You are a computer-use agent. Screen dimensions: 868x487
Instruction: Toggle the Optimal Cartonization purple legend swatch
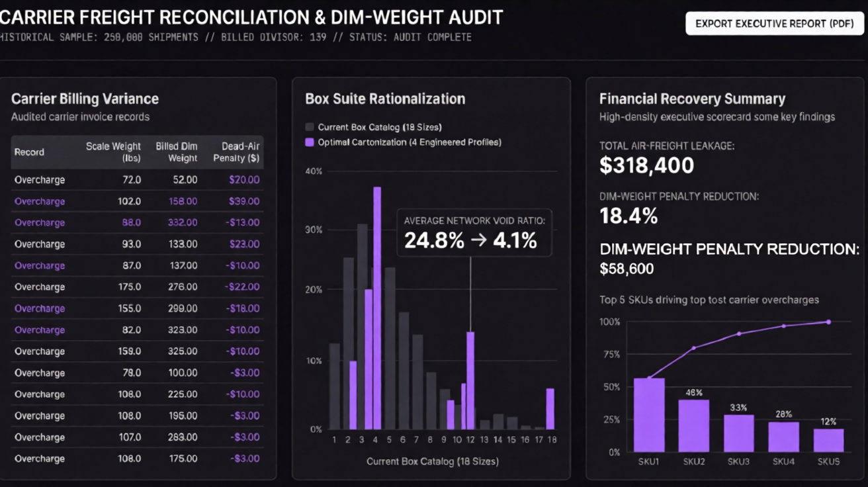(309, 142)
